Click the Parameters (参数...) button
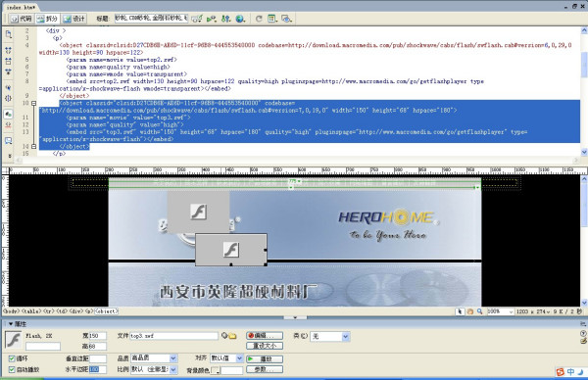 click(265, 369)
